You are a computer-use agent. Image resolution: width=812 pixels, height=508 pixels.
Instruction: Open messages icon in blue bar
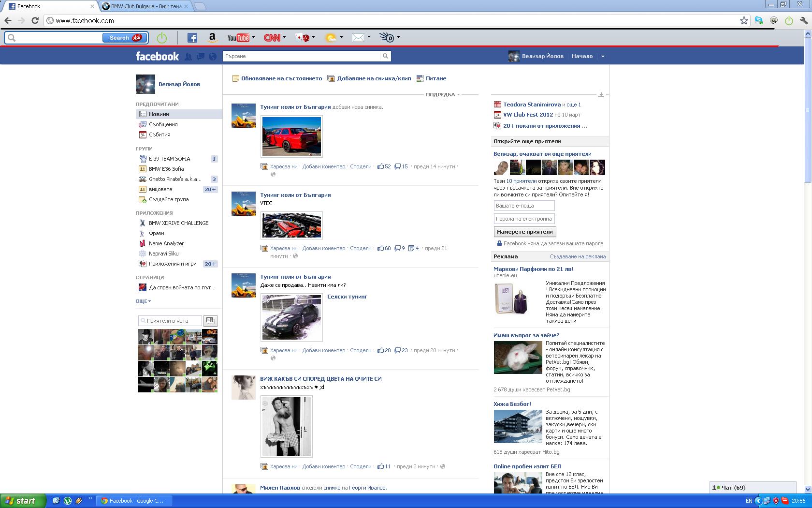pyautogui.click(x=200, y=57)
